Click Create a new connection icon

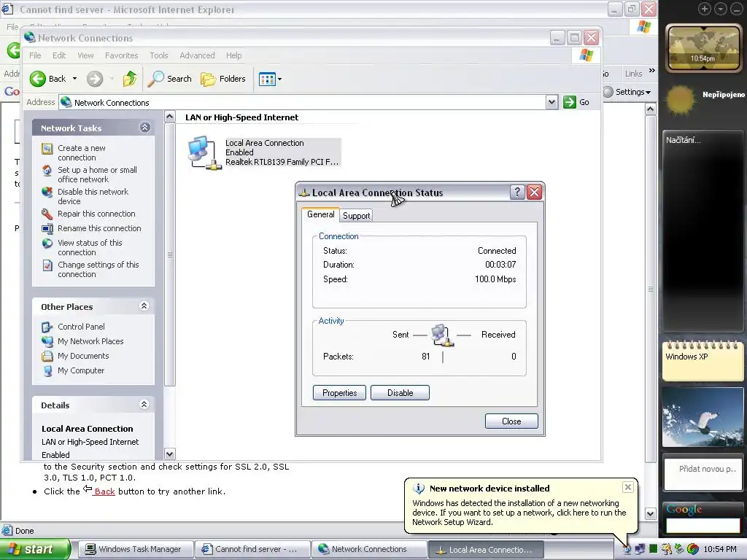(47, 149)
